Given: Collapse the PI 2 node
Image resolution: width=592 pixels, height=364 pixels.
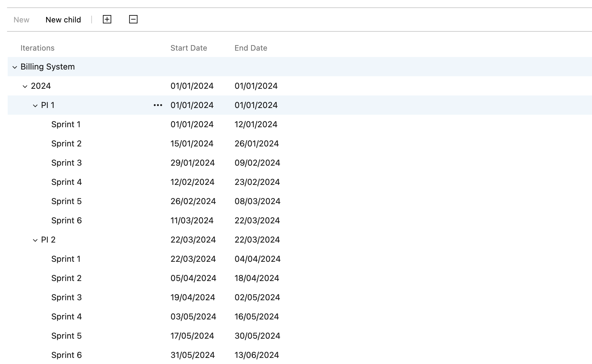Looking at the screenshot, I should [x=35, y=239].
